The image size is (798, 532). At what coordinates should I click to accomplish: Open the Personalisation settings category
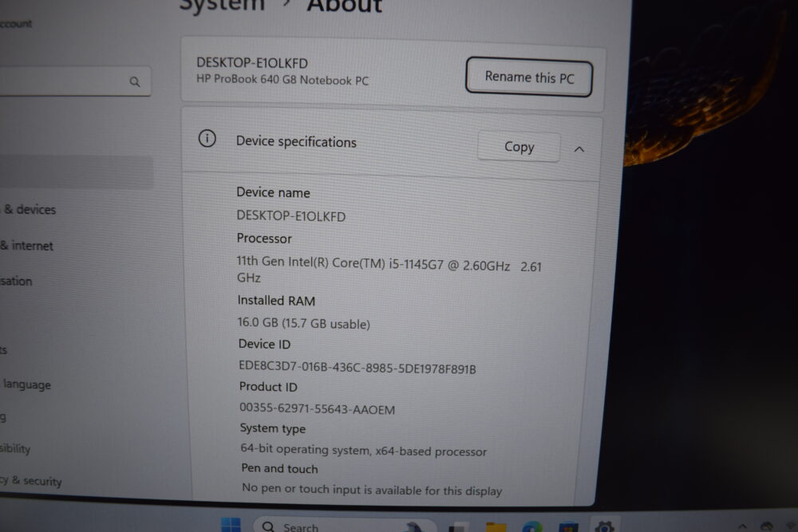click(16, 281)
